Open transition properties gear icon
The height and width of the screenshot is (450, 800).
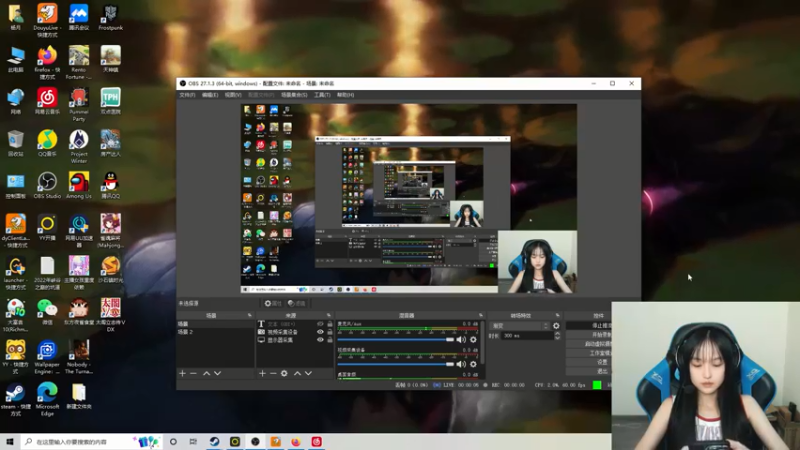[x=556, y=326]
